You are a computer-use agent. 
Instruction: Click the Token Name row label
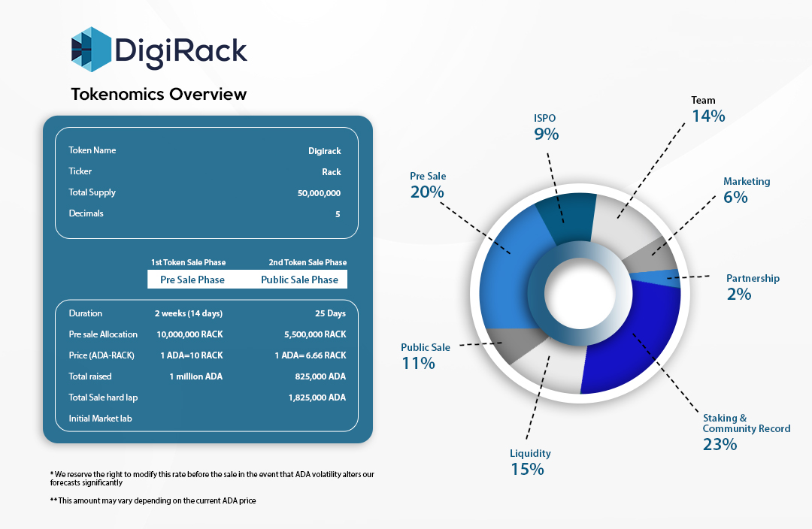click(x=92, y=150)
